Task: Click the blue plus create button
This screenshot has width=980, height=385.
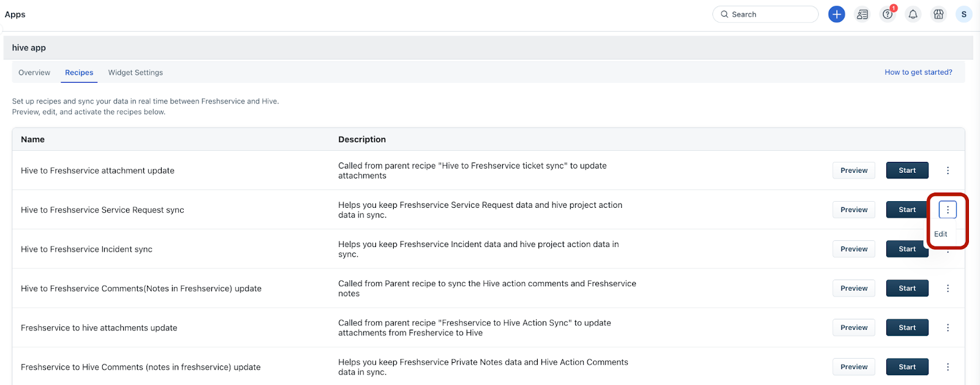Action: tap(836, 14)
